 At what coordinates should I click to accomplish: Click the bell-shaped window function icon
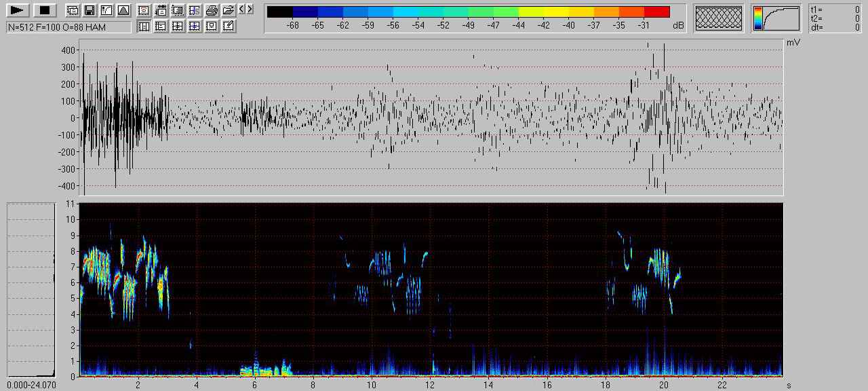[123, 10]
